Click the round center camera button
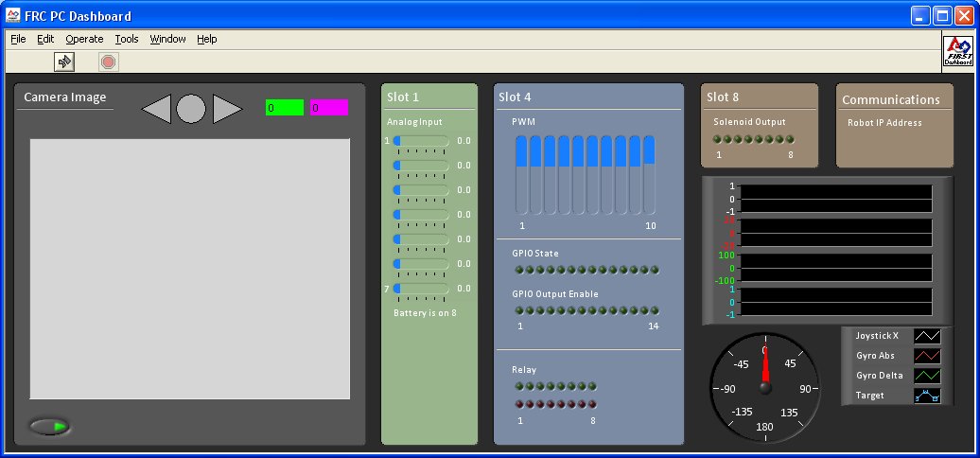 click(x=191, y=109)
